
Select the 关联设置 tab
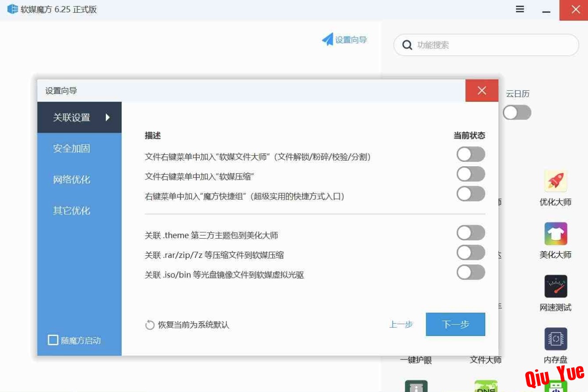point(79,117)
